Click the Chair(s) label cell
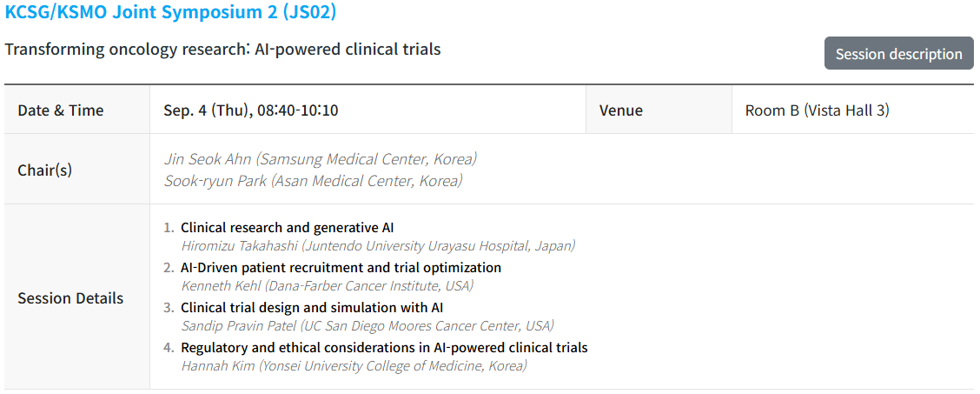The height and width of the screenshot is (394, 980). pos(76,170)
